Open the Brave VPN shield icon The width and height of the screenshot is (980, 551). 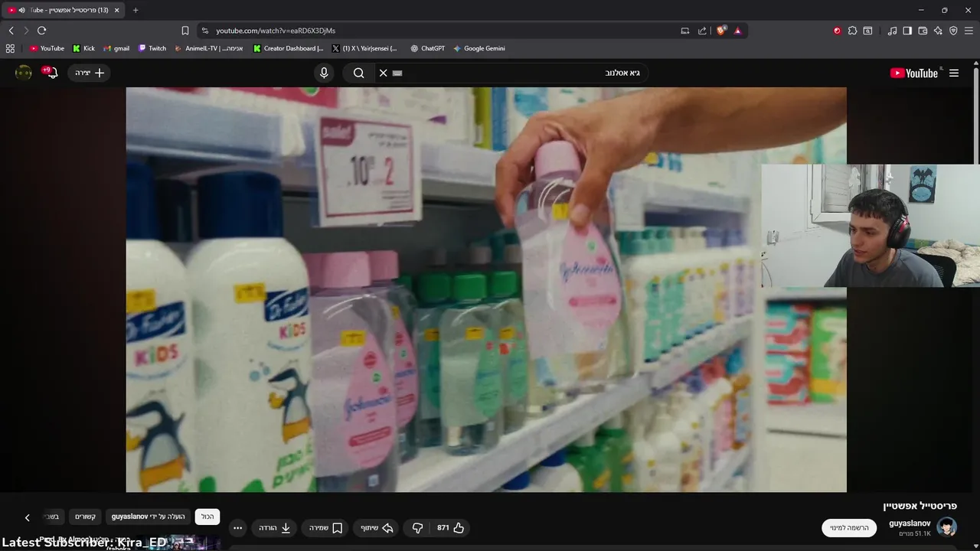click(953, 31)
